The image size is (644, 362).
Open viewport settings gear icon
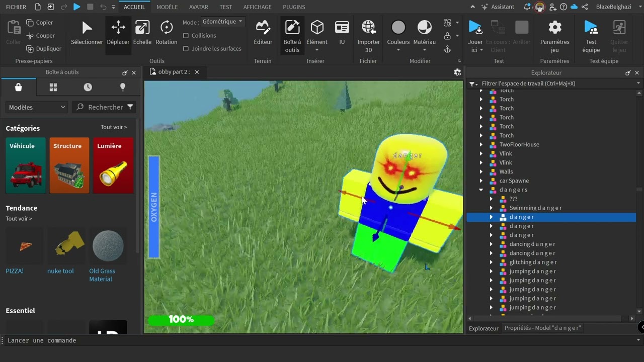tap(457, 72)
